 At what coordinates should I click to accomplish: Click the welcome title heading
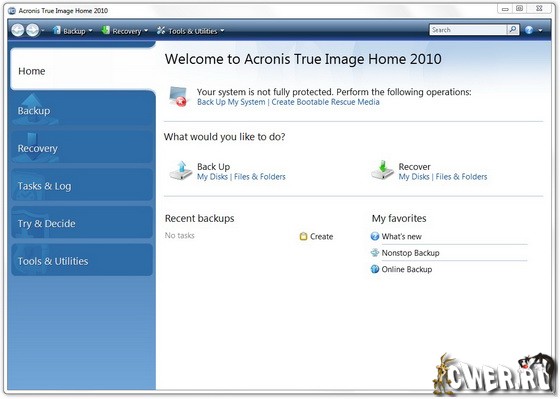point(303,59)
